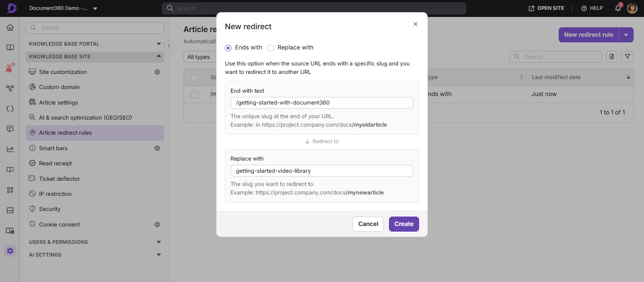
Task: Open the Home icon in left rail
Action: (10, 27)
